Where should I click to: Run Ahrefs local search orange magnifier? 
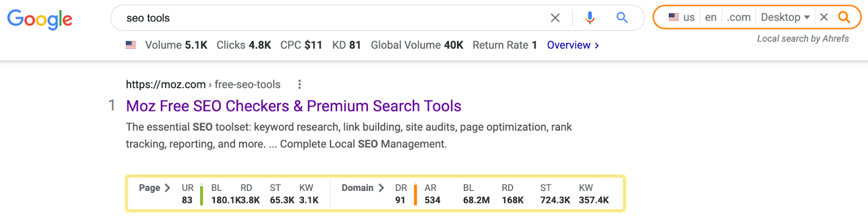coord(844,17)
